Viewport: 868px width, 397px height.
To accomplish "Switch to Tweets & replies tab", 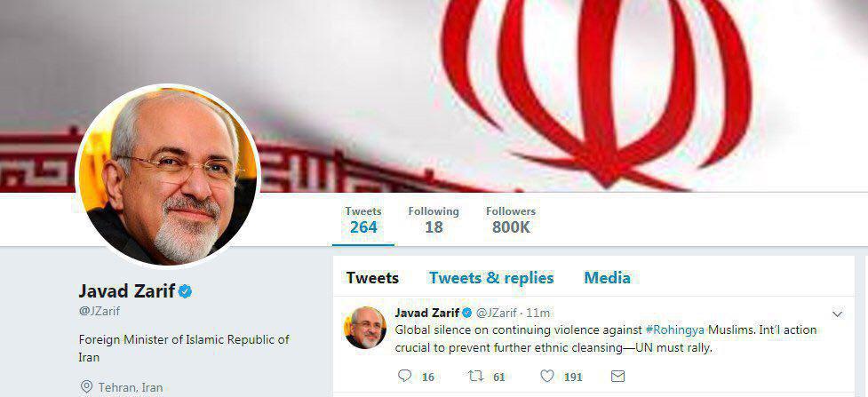I will coord(491,277).
